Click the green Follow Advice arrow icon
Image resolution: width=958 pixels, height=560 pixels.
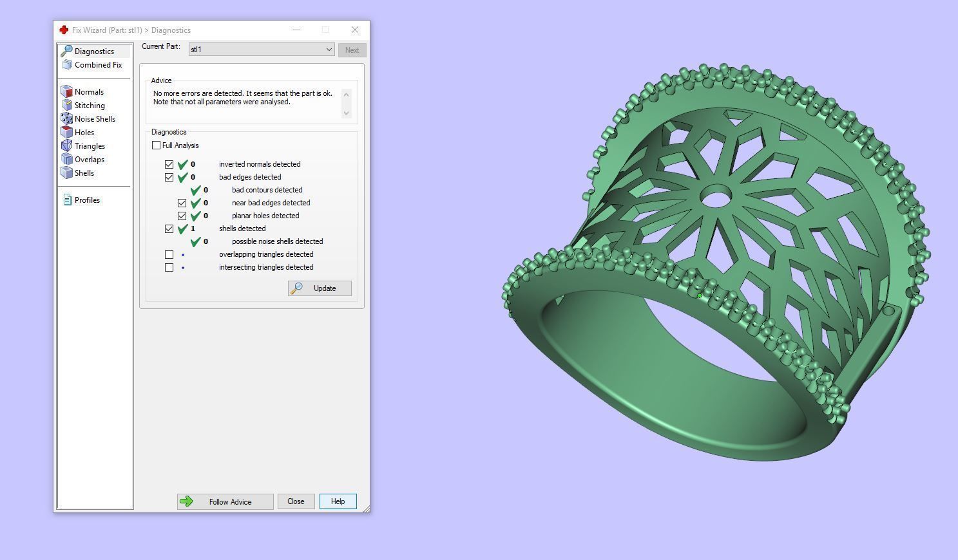click(186, 501)
